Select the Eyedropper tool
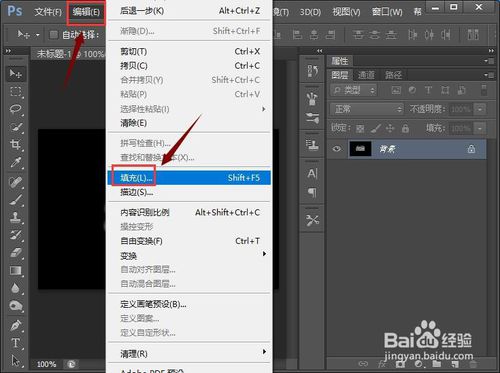500x373 pixels. coord(15,162)
